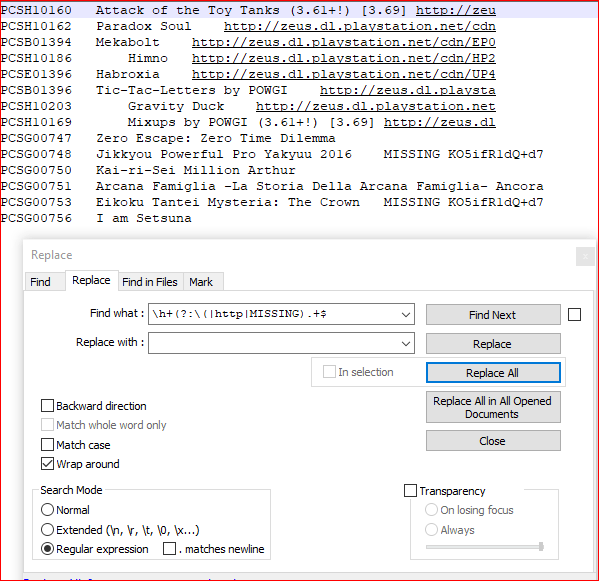Click the ID PCSB01394
Viewport: 599px width, 581px height.
tap(36, 42)
